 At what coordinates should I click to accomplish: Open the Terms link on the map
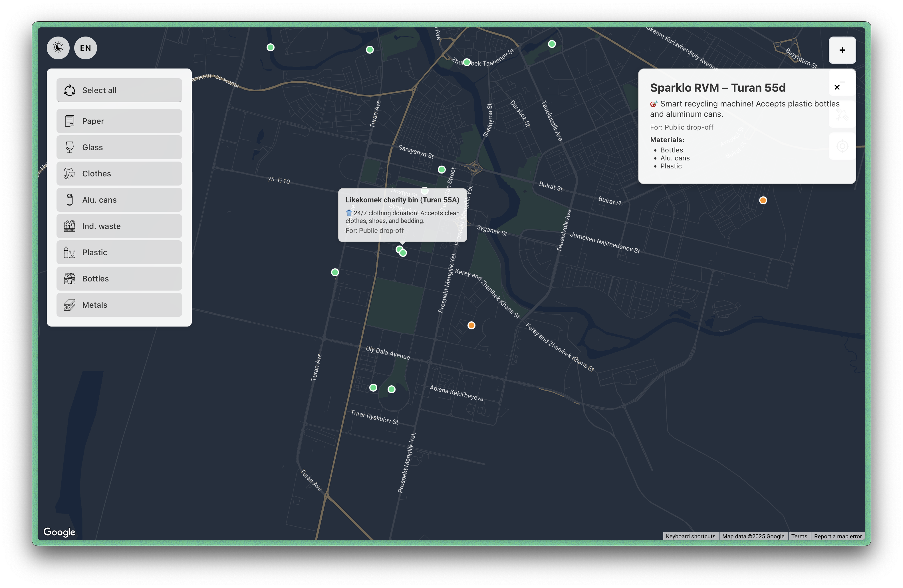pyautogui.click(x=799, y=536)
